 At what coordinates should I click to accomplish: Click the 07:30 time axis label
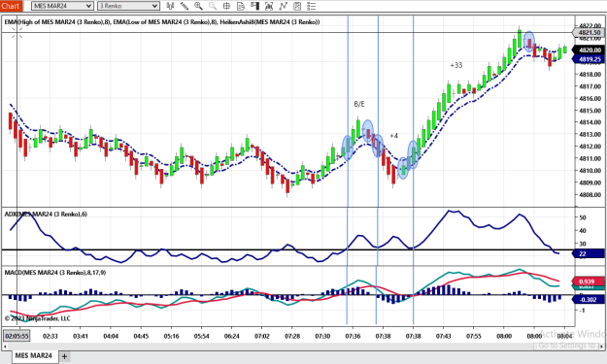click(322, 336)
